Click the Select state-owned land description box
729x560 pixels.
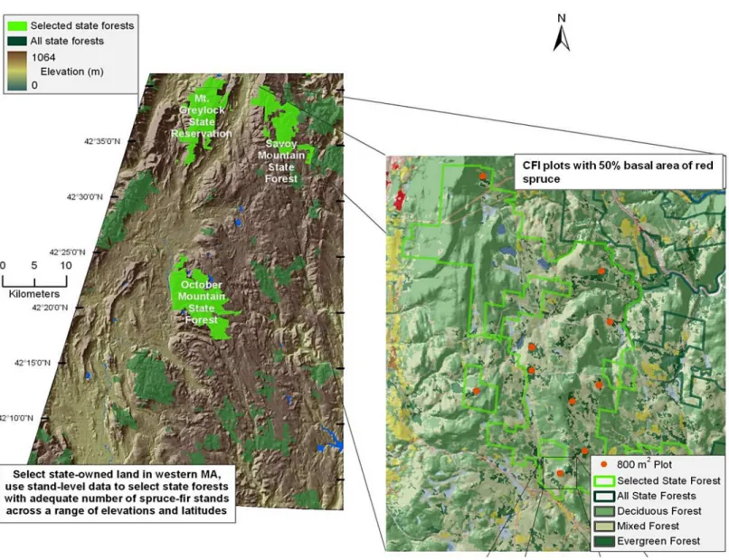tap(117, 492)
